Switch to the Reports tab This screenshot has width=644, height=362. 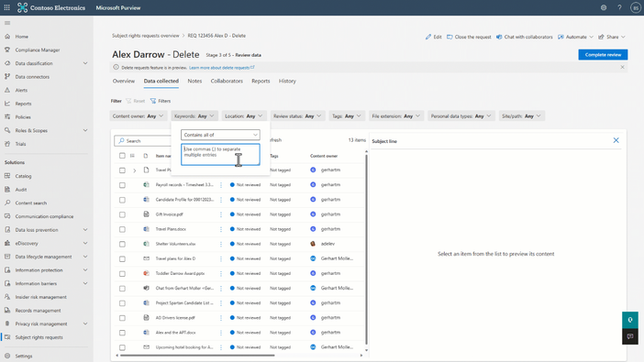(x=261, y=82)
